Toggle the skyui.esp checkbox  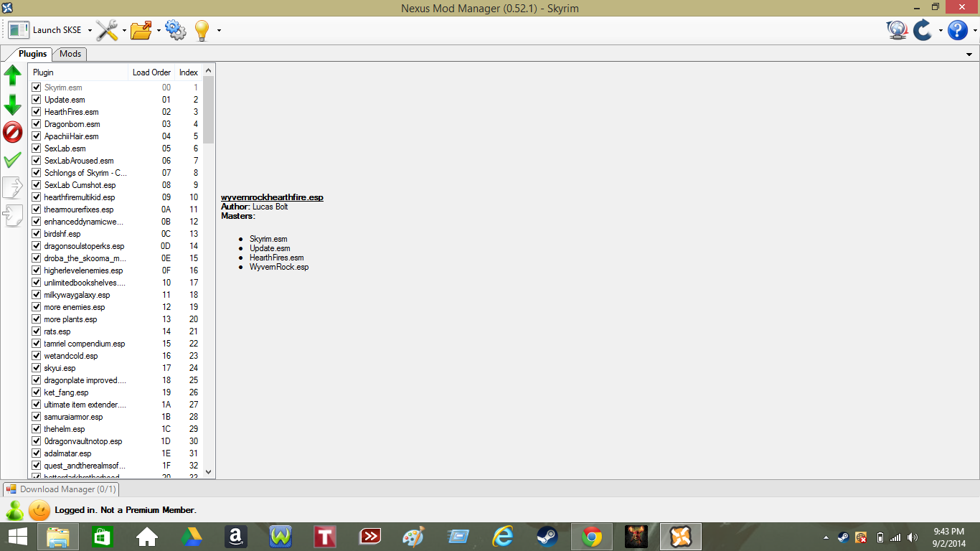[x=37, y=368]
